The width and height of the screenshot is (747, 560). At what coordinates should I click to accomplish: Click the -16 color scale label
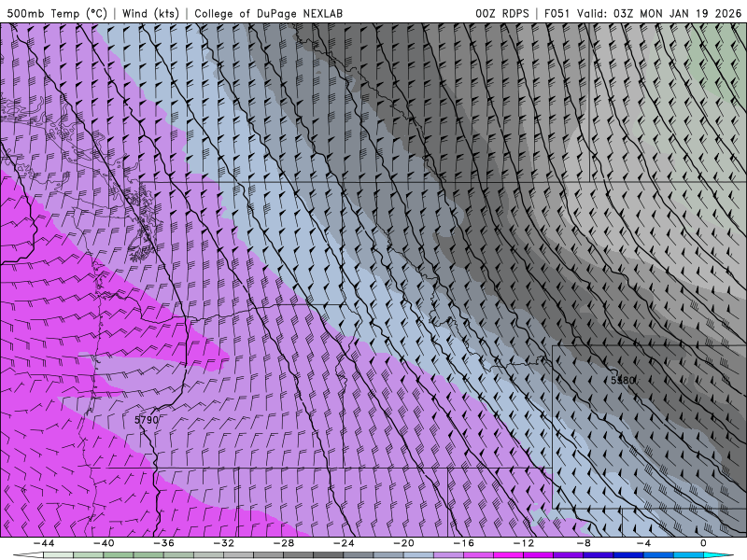(x=464, y=543)
